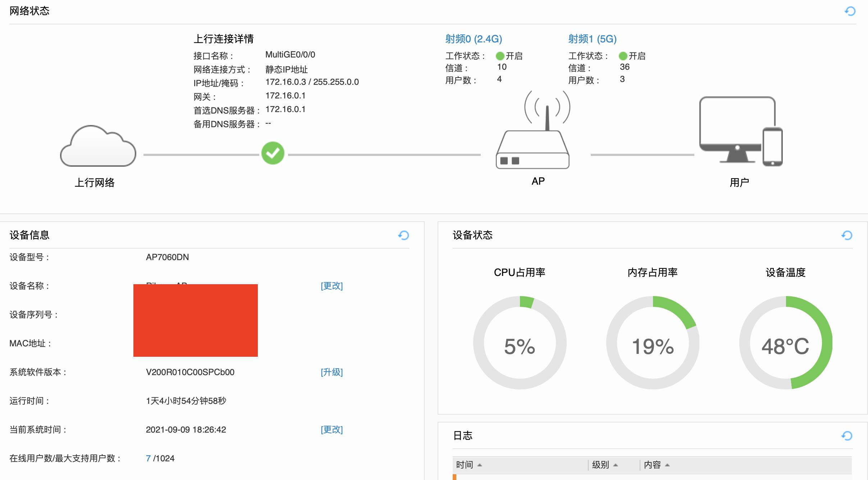Toggle the 射频0 工作状态 indicator
The image size is (868, 480).
pos(500,56)
